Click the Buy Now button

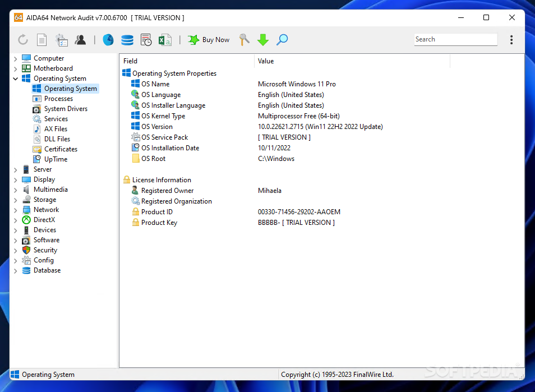(209, 40)
